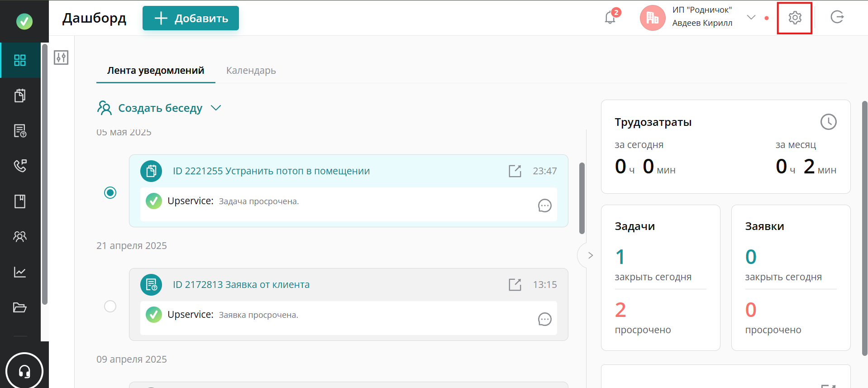The height and width of the screenshot is (388, 868).
Task: Click the ИП Родничок company avatar
Action: (653, 18)
